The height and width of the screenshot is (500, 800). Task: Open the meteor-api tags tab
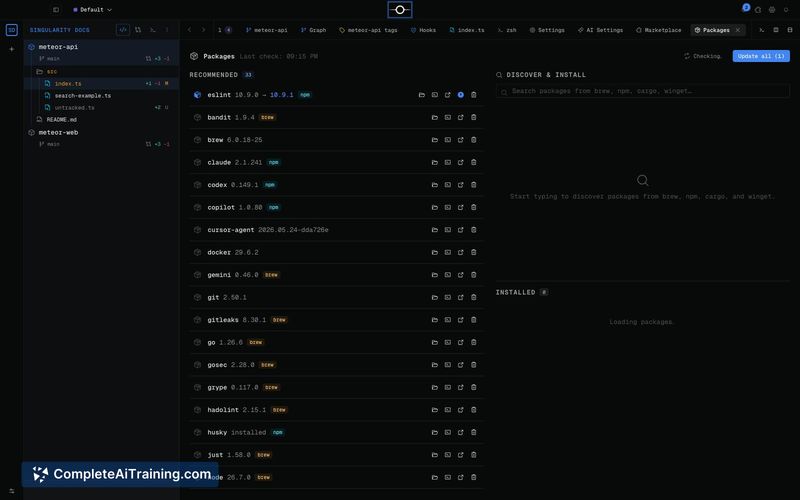[368, 30]
